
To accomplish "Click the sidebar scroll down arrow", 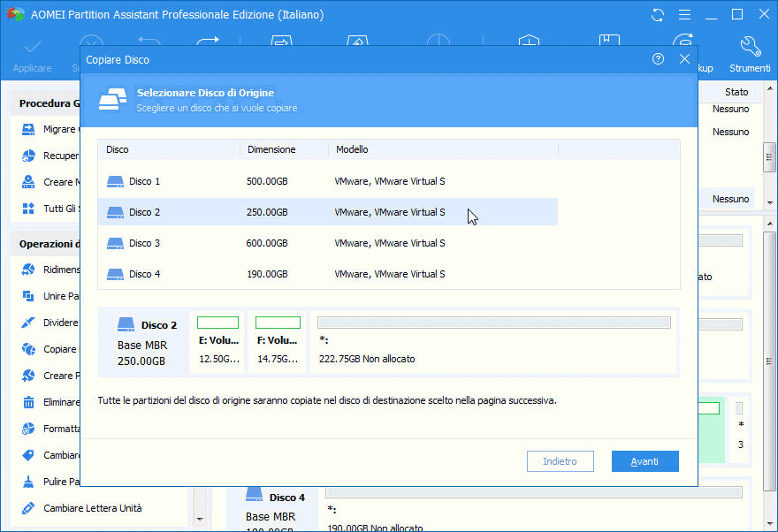I will 200,519.
